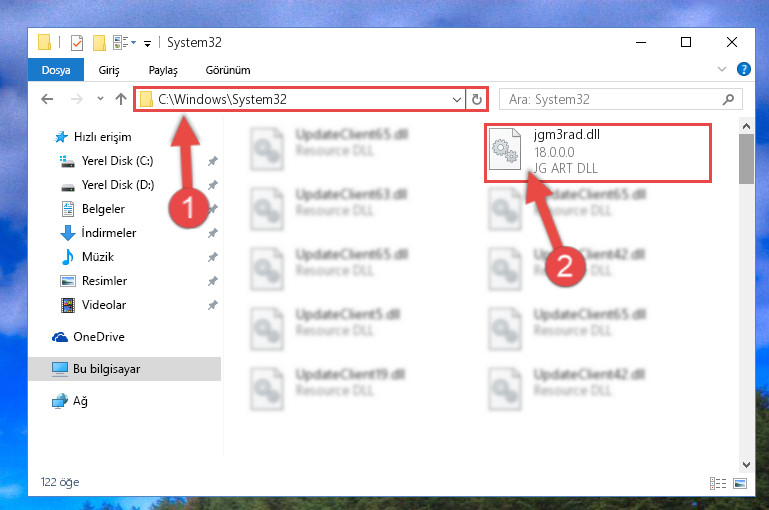The width and height of the screenshot is (769, 510).
Task: Refresh the System32 folder view
Action: coord(477,100)
